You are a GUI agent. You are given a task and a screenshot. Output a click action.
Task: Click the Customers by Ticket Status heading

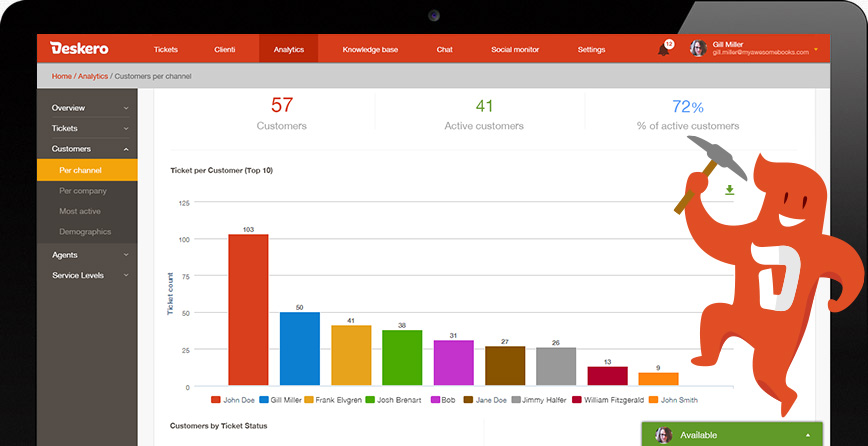219,426
